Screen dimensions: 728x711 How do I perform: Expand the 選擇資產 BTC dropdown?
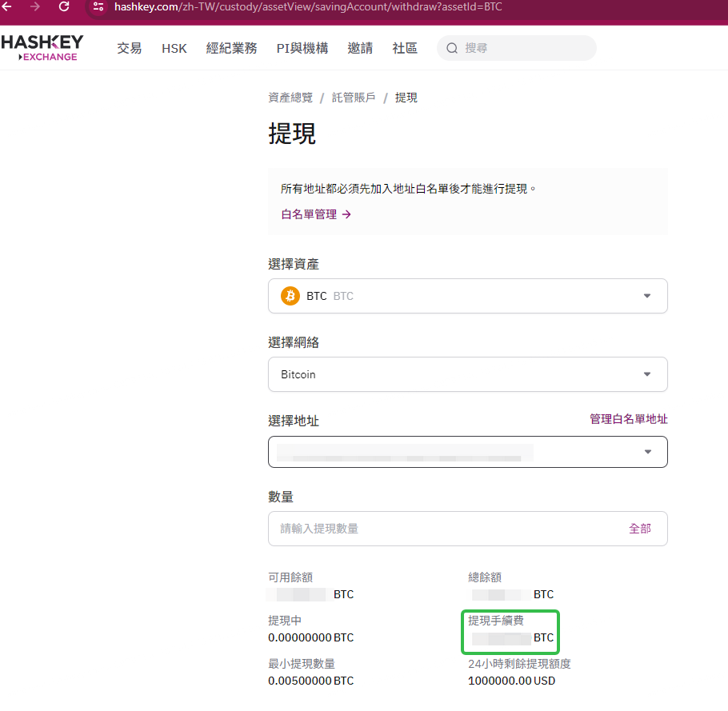(x=467, y=296)
